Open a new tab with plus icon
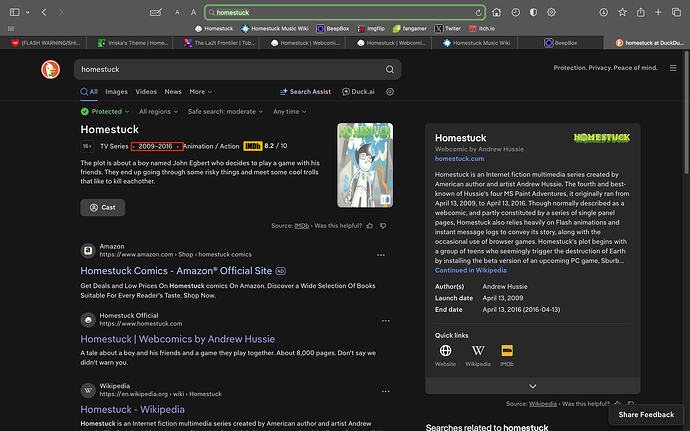The width and height of the screenshot is (690, 431). [x=658, y=12]
